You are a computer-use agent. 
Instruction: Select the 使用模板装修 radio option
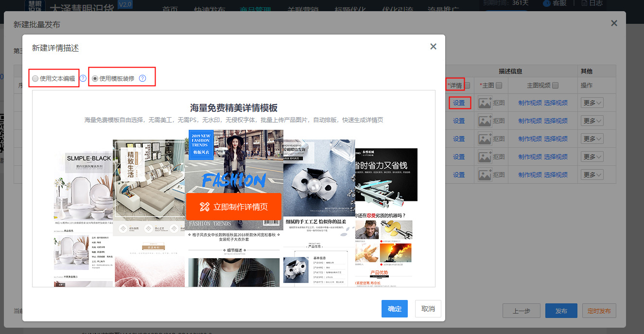(95, 78)
